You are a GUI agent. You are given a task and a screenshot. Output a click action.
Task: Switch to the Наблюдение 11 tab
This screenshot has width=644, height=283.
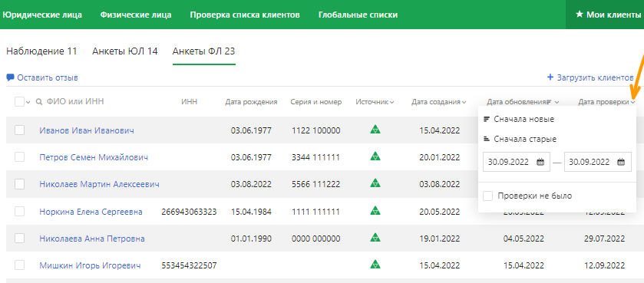pos(41,51)
